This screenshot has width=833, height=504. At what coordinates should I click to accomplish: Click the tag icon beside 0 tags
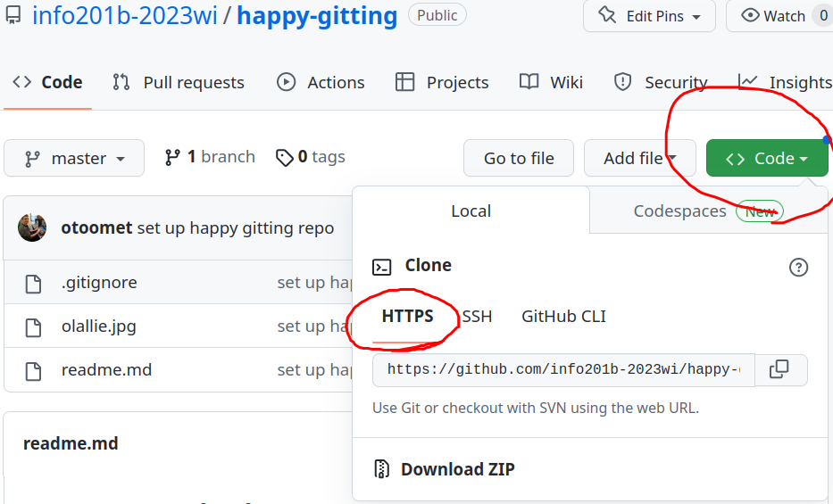tap(284, 158)
